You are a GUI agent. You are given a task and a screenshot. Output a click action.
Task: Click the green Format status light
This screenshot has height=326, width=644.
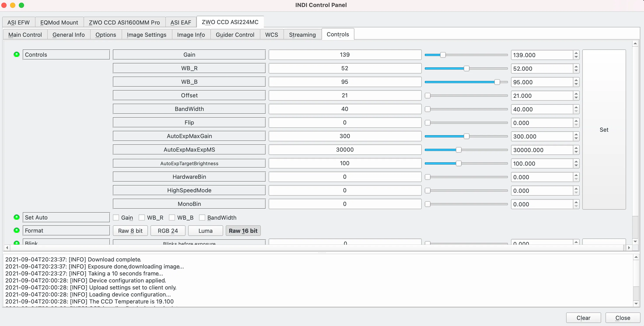point(16,230)
